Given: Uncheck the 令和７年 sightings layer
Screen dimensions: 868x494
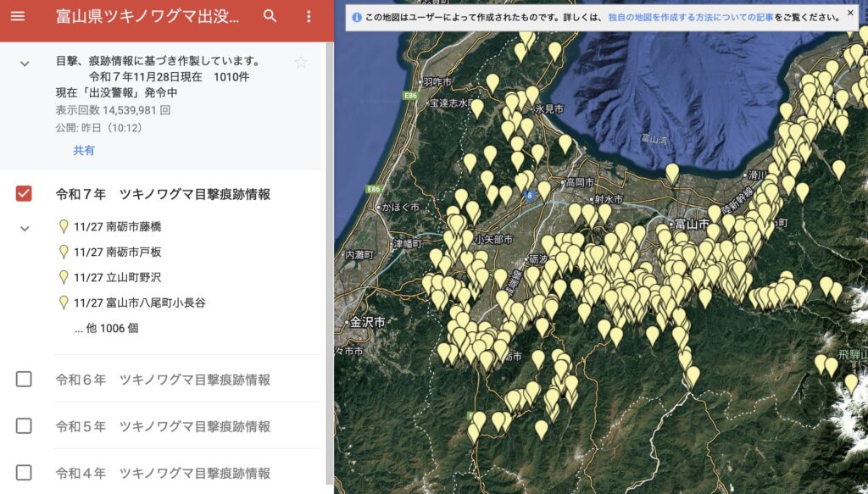Looking at the screenshot, I should pos(24,194).
